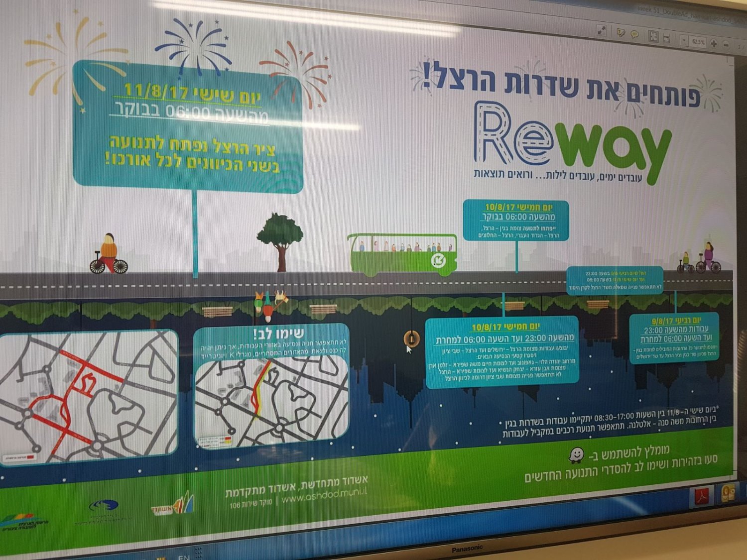The width and height of the screenshot is (747, 560).
Task: Click the 62.5% zoom value field
Action: (697, 42)
